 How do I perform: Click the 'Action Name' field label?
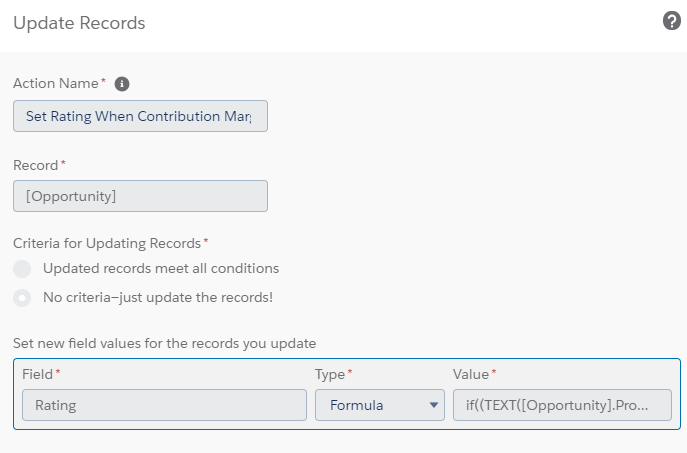56,84
